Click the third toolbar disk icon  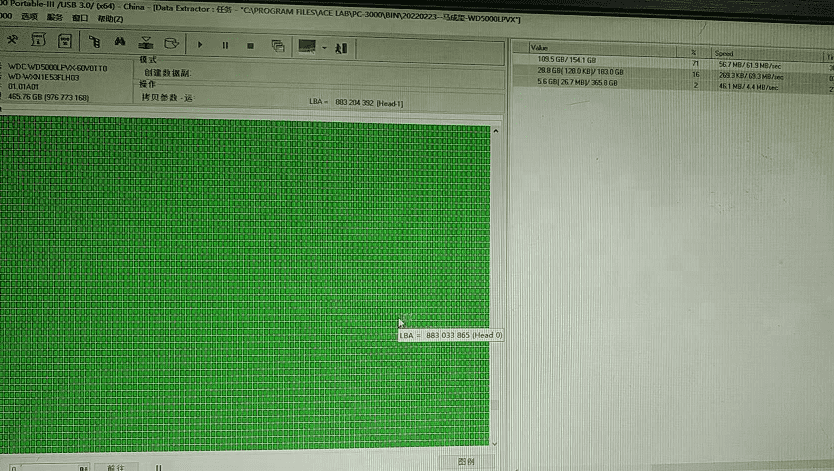click(64, 42)
